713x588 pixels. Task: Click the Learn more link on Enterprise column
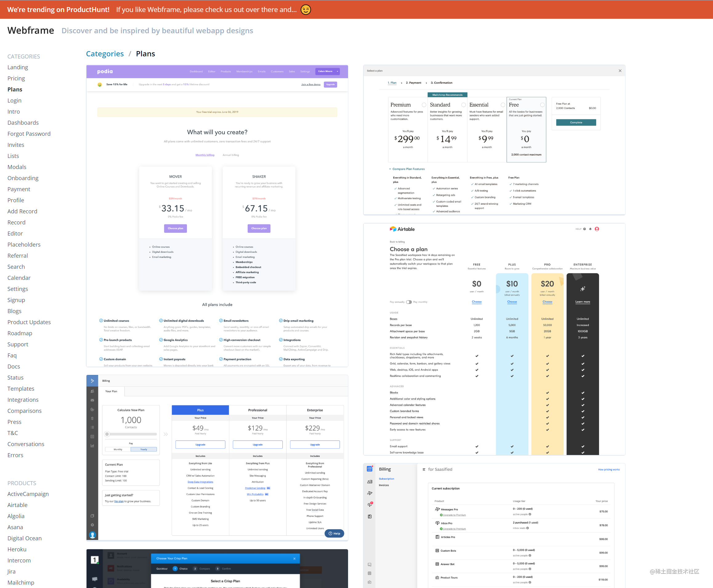tap(582, 302)
